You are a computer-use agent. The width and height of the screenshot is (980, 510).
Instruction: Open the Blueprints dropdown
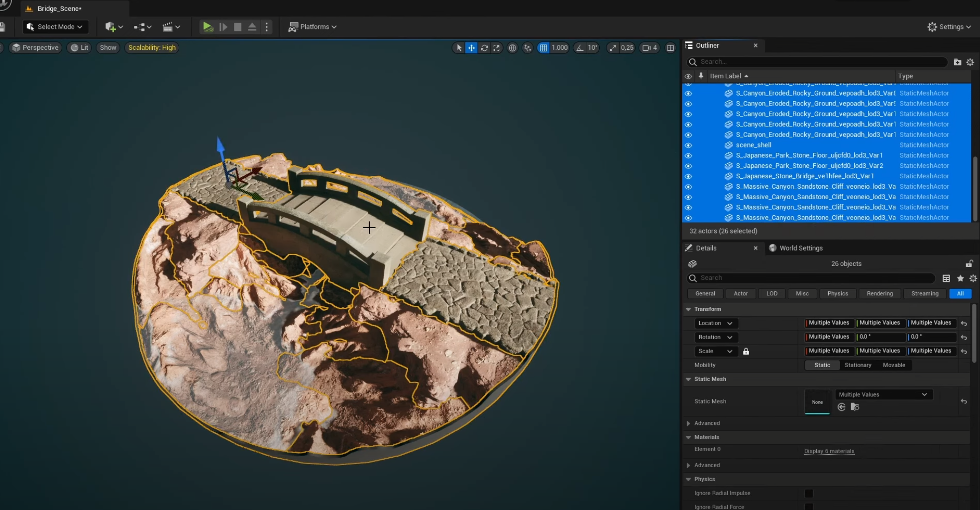coord(142,27)
